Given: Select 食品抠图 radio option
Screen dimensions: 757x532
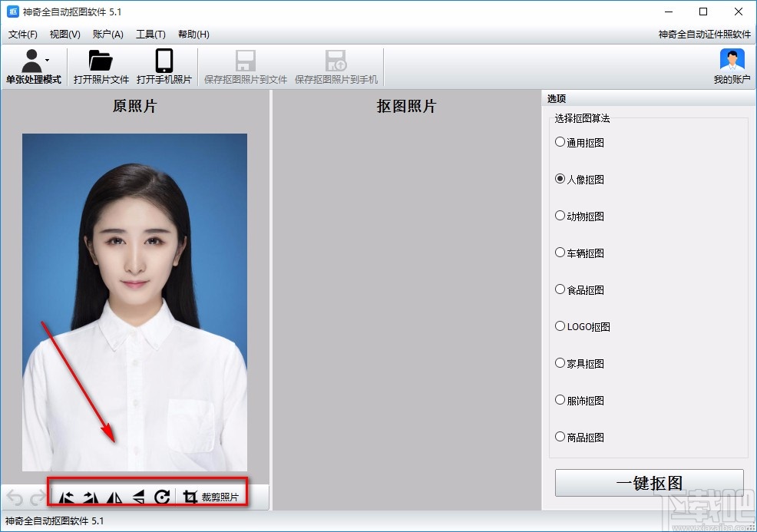Looking at the screenshot, I should click(580, 289).
